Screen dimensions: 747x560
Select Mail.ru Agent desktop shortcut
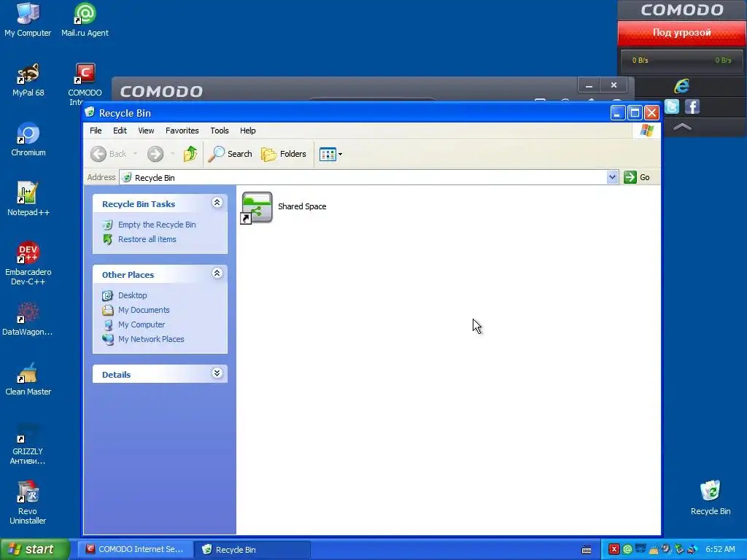pos(85,20)
